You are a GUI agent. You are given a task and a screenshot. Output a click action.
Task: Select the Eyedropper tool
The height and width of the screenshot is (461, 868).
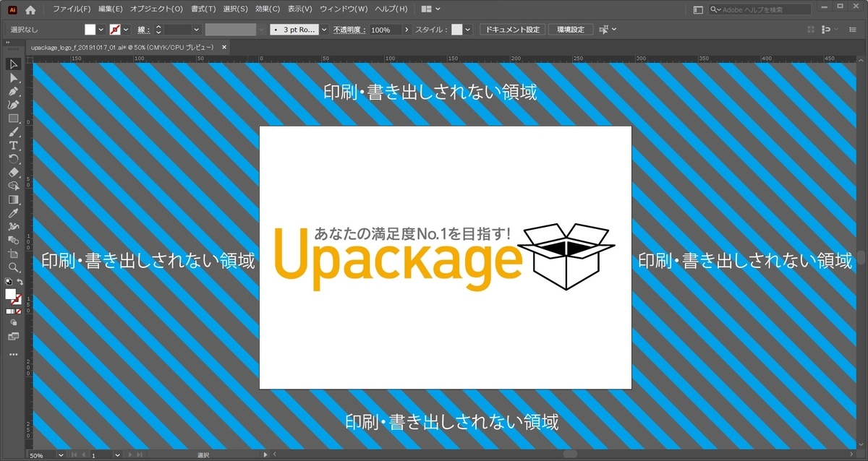pos(13,213)
